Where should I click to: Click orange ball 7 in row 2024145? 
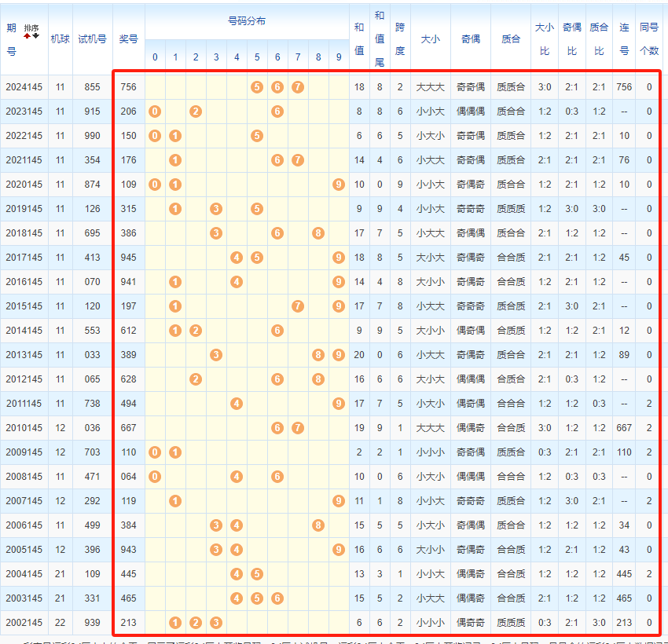pos(298,87)
